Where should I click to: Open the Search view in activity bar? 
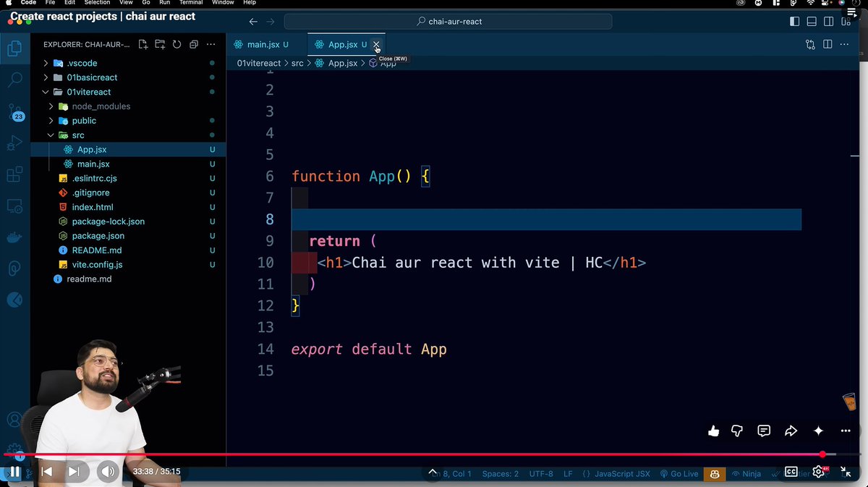click(14, 80)
